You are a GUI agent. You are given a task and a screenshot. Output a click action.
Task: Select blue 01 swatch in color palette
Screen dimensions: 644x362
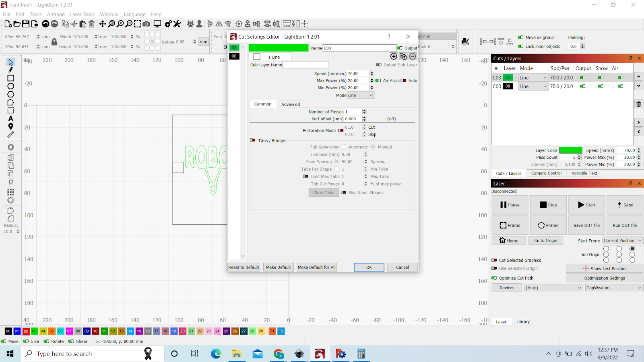click(x=17, y=331)
